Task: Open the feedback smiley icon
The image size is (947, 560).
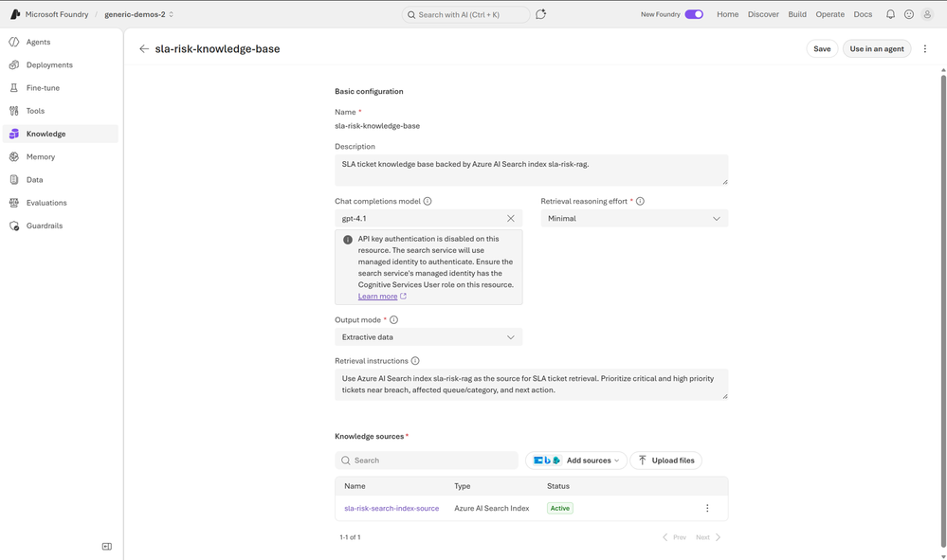Action: point(909,14)
